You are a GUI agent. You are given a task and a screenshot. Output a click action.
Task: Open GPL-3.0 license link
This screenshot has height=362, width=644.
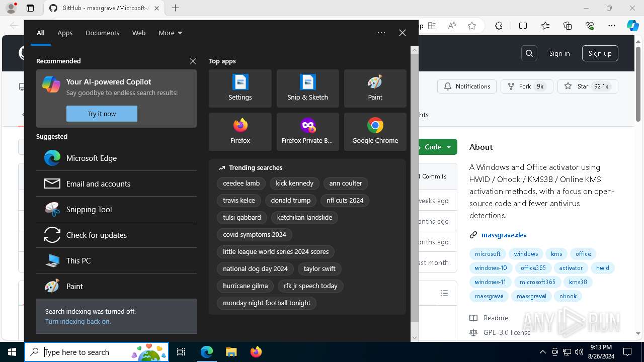[507, 332]
